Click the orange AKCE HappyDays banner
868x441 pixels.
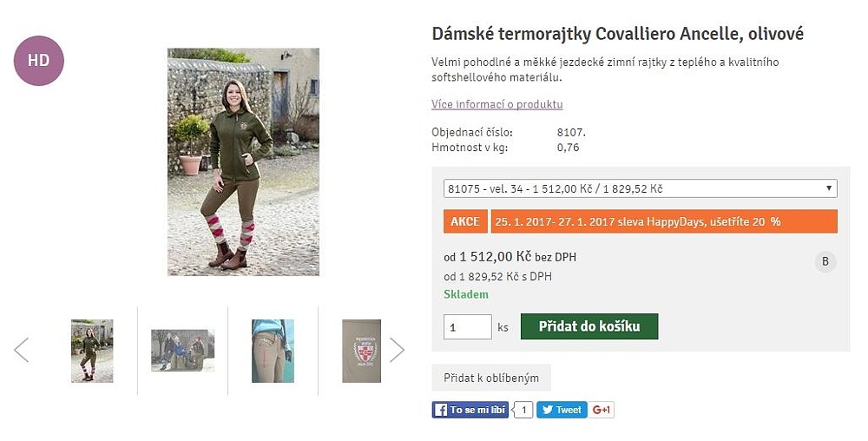click(x=640, y=221)
